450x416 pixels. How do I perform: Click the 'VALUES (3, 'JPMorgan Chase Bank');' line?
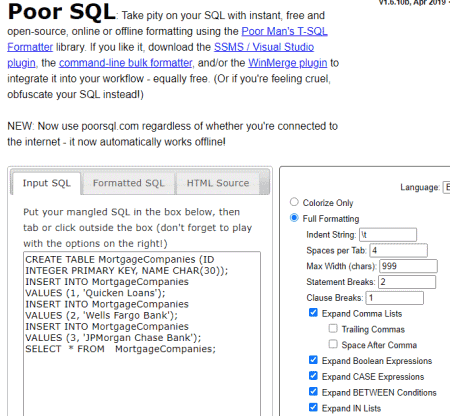(x=113, y=338)
